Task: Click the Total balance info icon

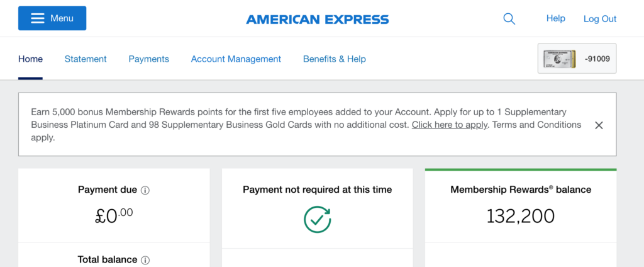Action: pyautogui.click(x=145, y=260)
